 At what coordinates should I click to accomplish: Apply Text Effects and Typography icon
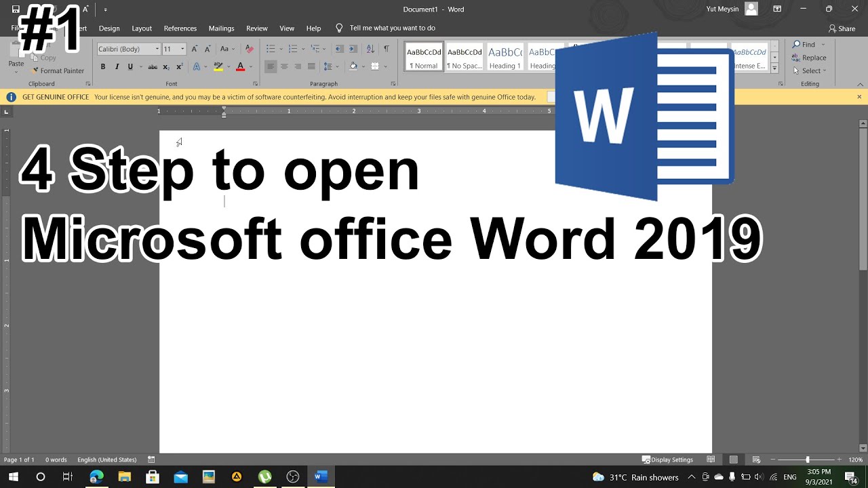197,66
